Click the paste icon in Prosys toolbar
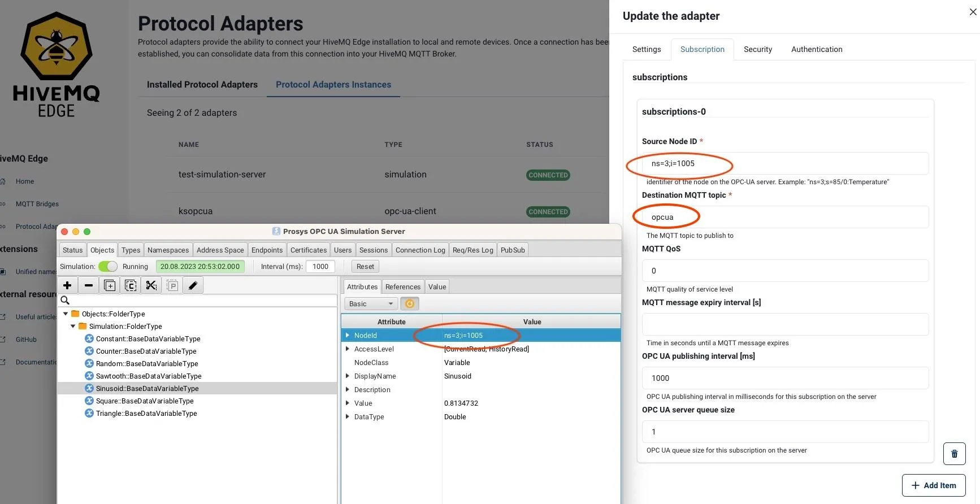The width and height of the screenshot is (980, 504). coord(172,285)
